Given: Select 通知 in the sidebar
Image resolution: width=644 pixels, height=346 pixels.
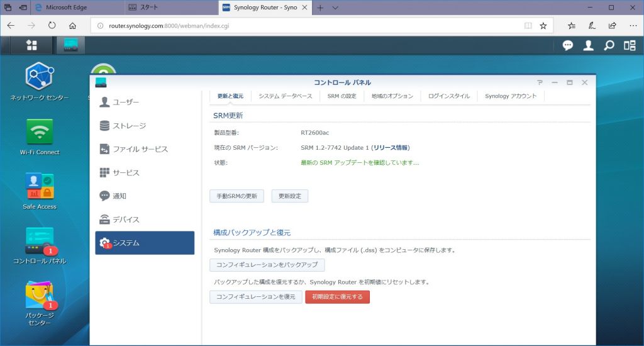Looking at the screenshot, I should coord(145,196).
